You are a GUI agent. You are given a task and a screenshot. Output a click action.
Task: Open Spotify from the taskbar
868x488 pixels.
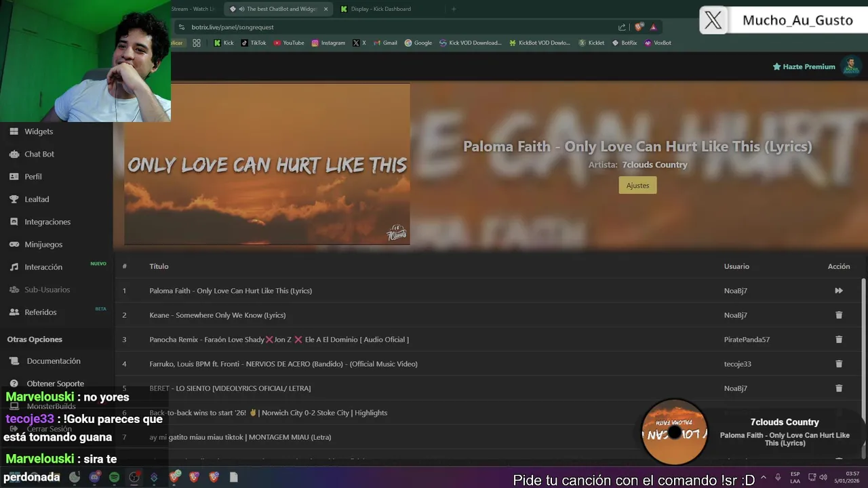pyautogui.click(x=114, y=477)
